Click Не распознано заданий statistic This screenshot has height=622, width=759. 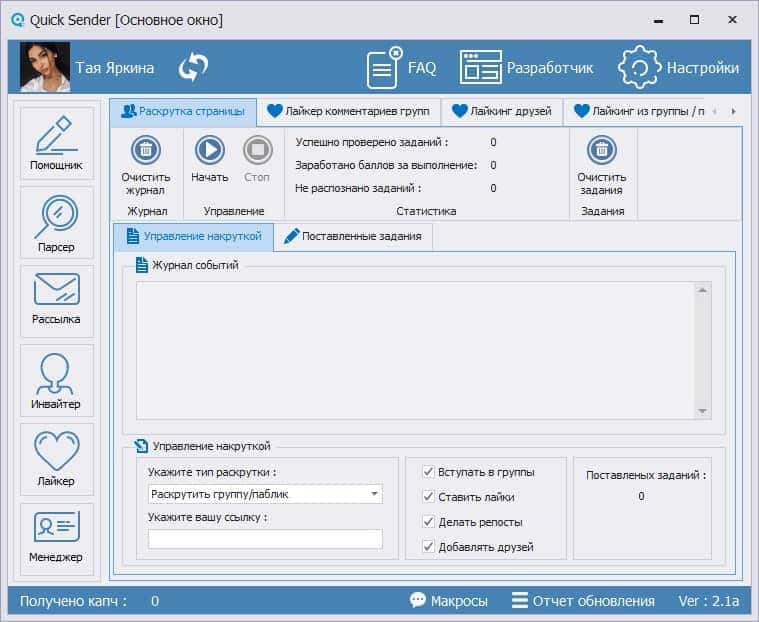(358, 188)
